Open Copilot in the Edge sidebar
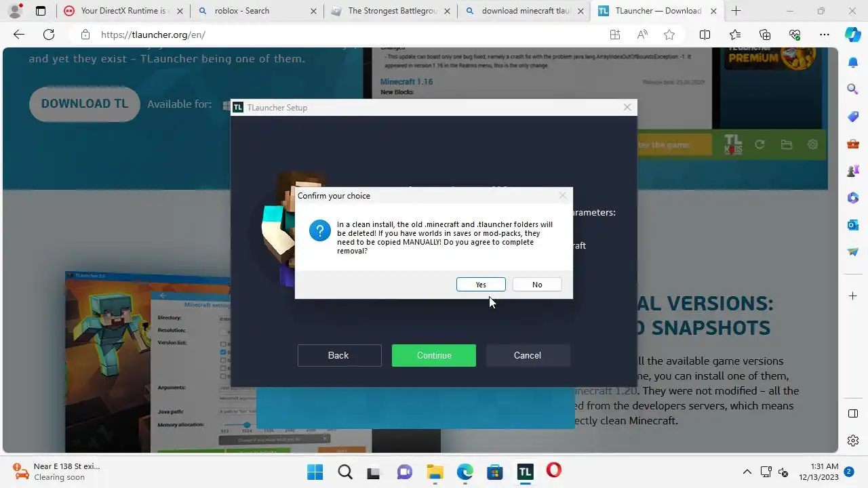Viewport: 868px width, 488px height. pyautogui.click(x=853, y=35)
